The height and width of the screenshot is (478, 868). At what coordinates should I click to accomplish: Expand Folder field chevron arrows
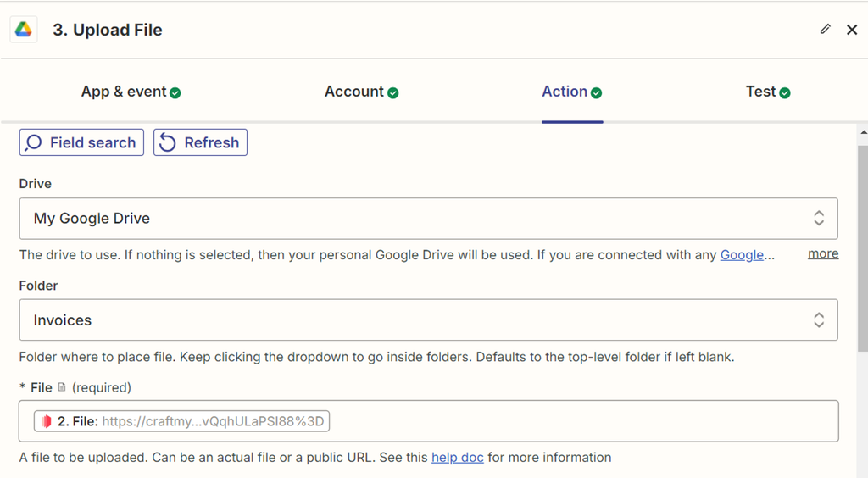(x=819, y=320)
